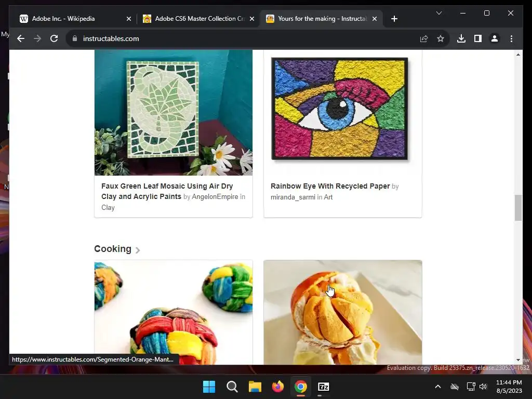
Task: Close the Adobe Inc. Wikipedia tab
Action: (x=129, y=19)
